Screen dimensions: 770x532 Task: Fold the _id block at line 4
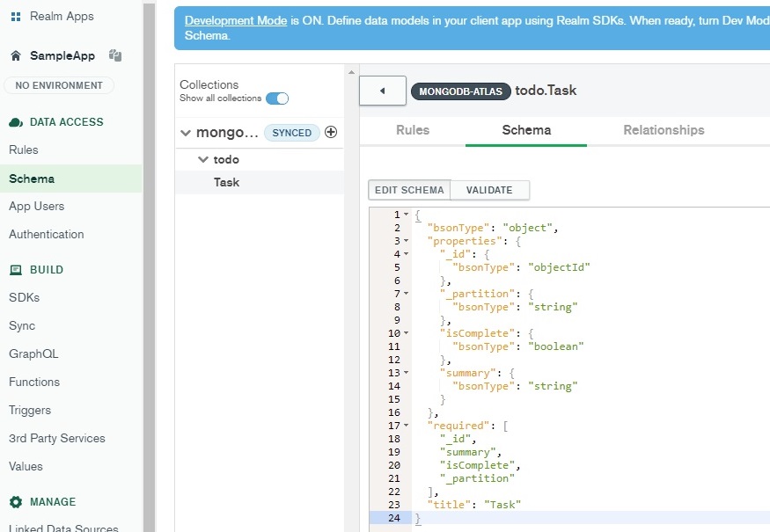tap(406, 254)
